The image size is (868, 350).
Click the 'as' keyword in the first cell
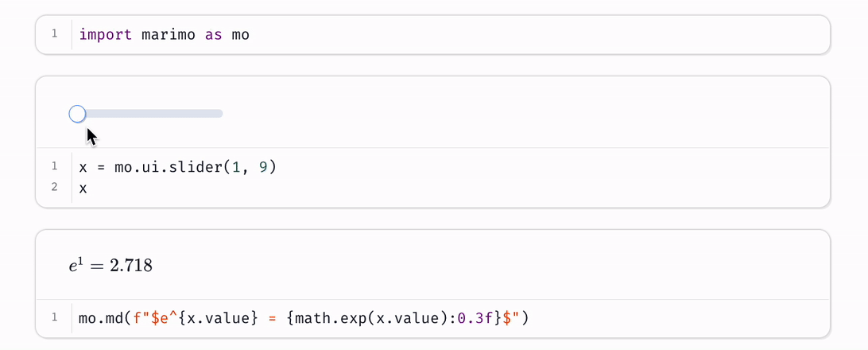(213, 34)
